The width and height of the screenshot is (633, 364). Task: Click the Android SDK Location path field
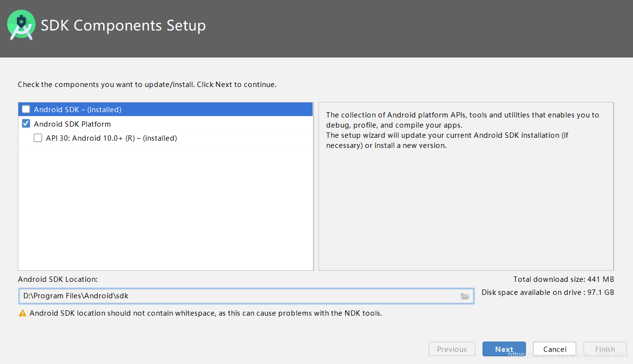[x=246, y=296]
